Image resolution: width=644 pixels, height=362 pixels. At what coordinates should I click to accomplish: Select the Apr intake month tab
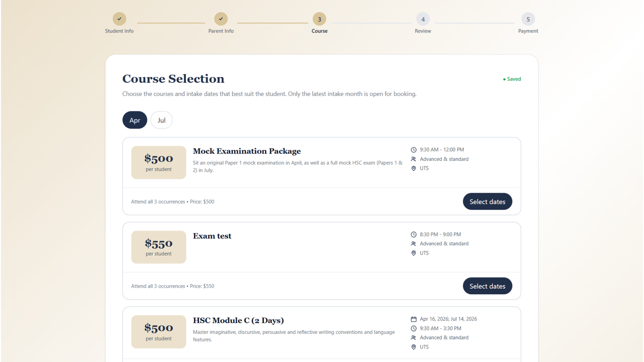(135, 120)
